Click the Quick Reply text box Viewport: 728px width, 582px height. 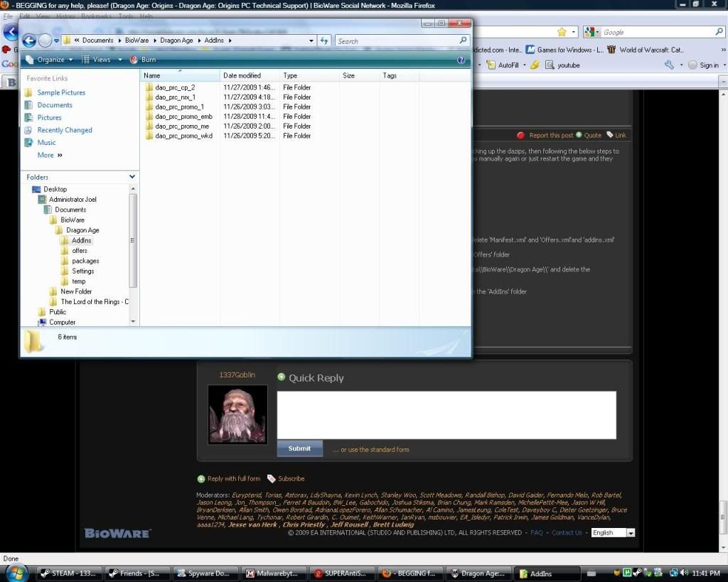point(446,415)
